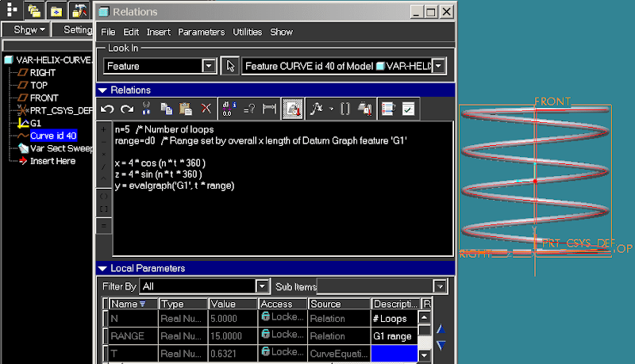Collapse the Local Parameters section
Image resolution: width=635 pixels, height=364 pixels.
[103, 268]
